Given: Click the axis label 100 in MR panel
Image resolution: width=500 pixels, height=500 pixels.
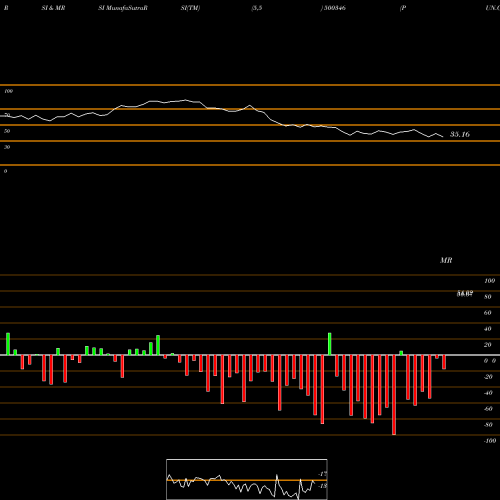Looking at the screenshot, I should (490, 281).
